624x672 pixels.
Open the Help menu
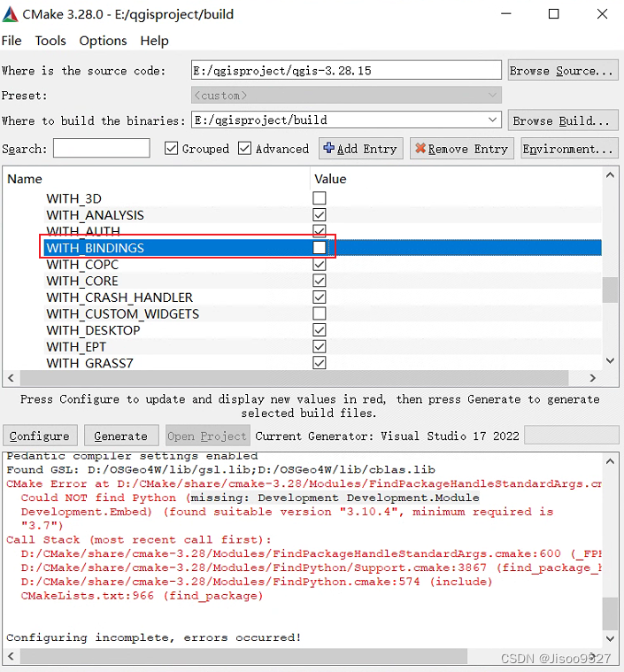pyautogui.click(x=154, y=41)
